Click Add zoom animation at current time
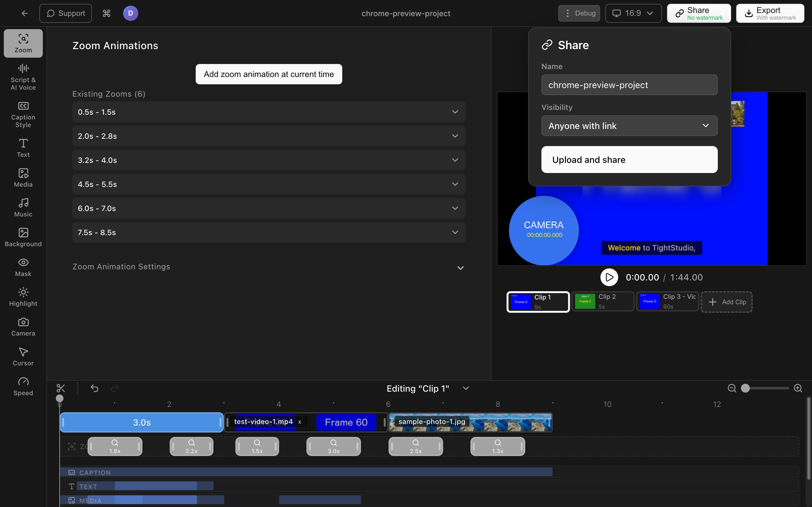The width and height of the screenshot is (812, 507). [x=268, y=74]
